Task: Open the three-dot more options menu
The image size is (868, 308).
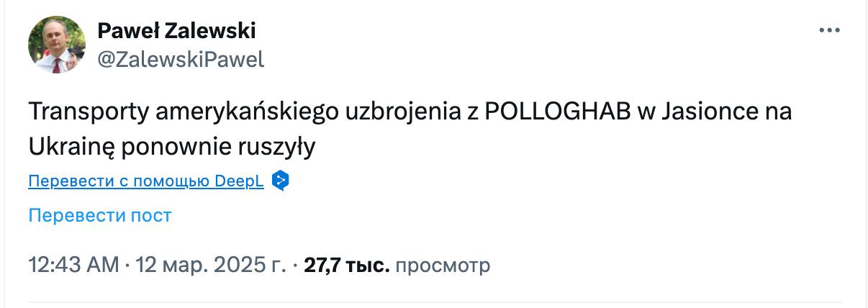Action: (x=829, y=31)
